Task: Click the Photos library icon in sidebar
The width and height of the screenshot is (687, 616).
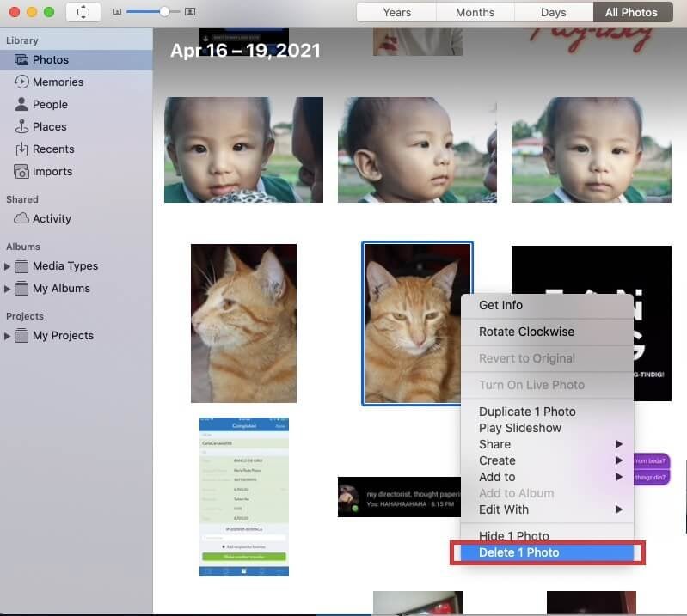Action: [x=21, y=59]
